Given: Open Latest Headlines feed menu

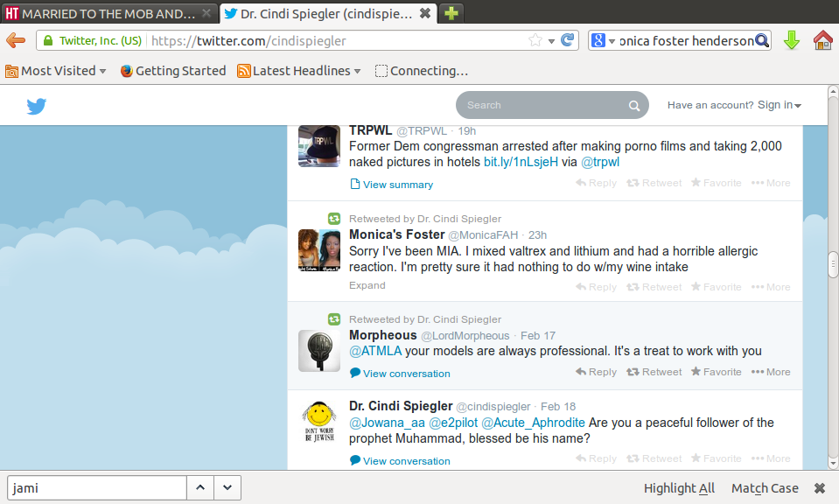Looking at the screenshot, I should (x=299, y=71).
